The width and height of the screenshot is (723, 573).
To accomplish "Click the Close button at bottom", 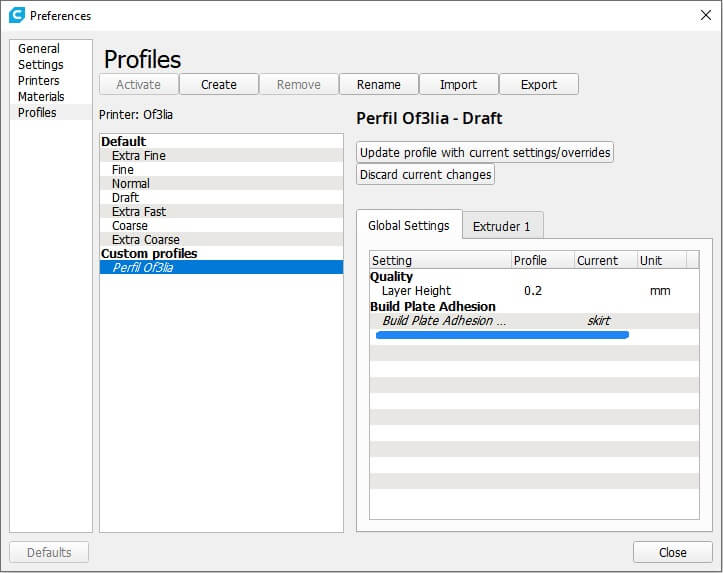I will (x=672, y=552).
